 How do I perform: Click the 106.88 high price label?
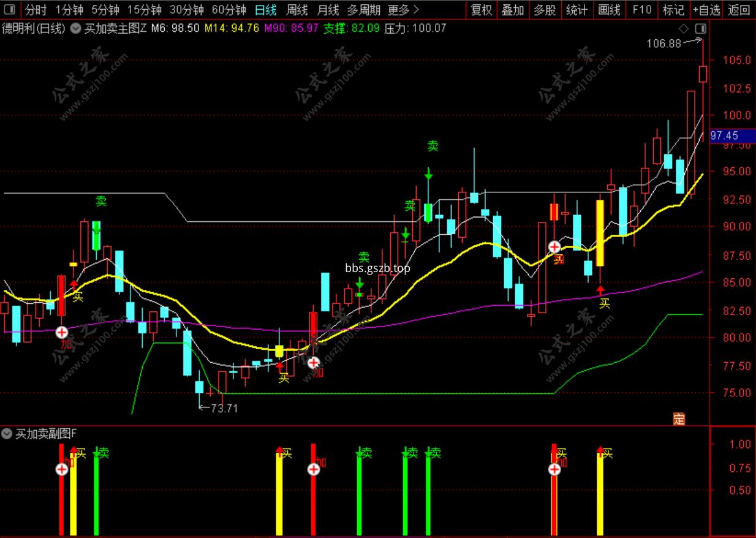[664, 43]
